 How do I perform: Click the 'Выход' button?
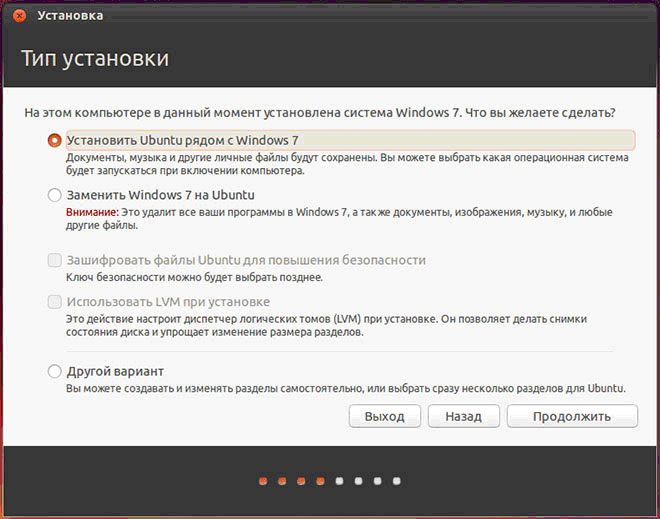385,416
